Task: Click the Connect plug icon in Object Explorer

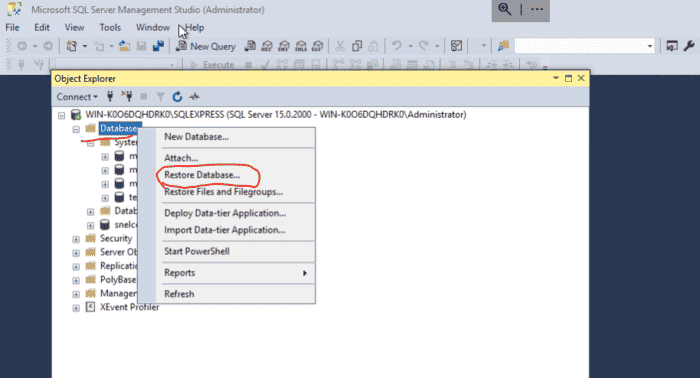Action: (110, 96)
